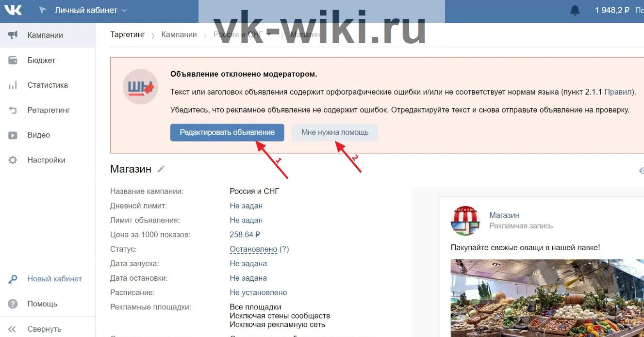Image resolution: width=644 pixels, height=337 pixels.
Task: Click the Таргетинг breadcrumb
Action: (128, 34)
